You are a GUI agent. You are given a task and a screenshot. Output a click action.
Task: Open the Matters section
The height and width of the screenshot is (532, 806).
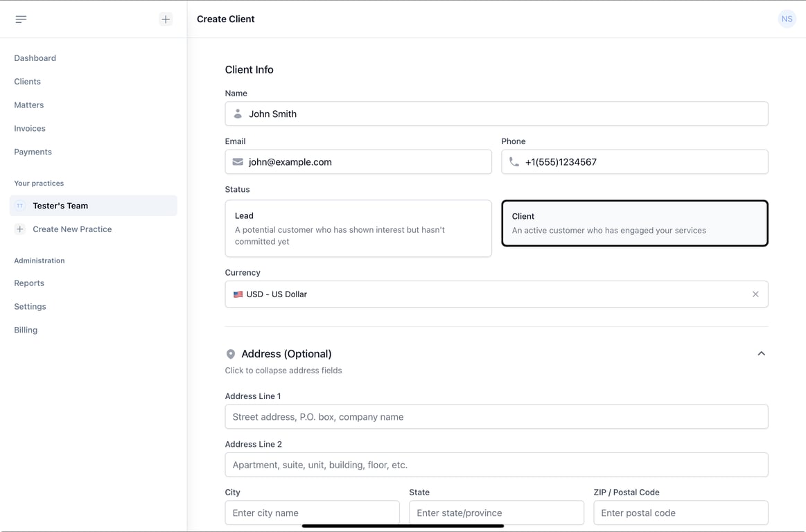(29, 105)
